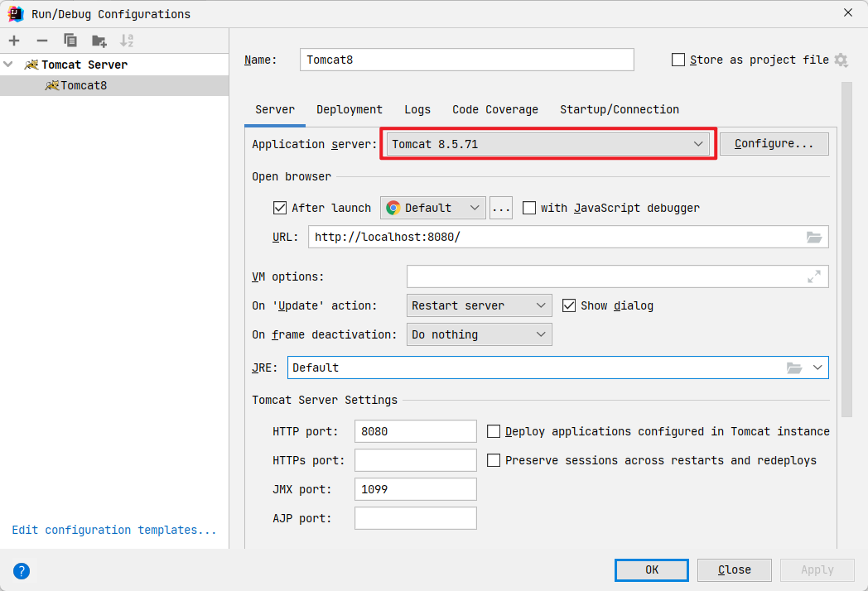Click the AJP port field
868x591 pixels.
pyautogui.click(x=415, y=518)
